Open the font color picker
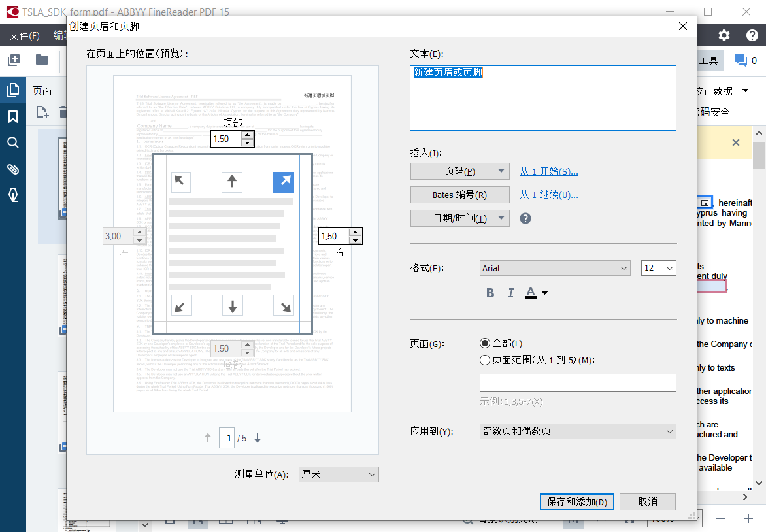This screenshot has height=532, width=766. pos(536,293)
